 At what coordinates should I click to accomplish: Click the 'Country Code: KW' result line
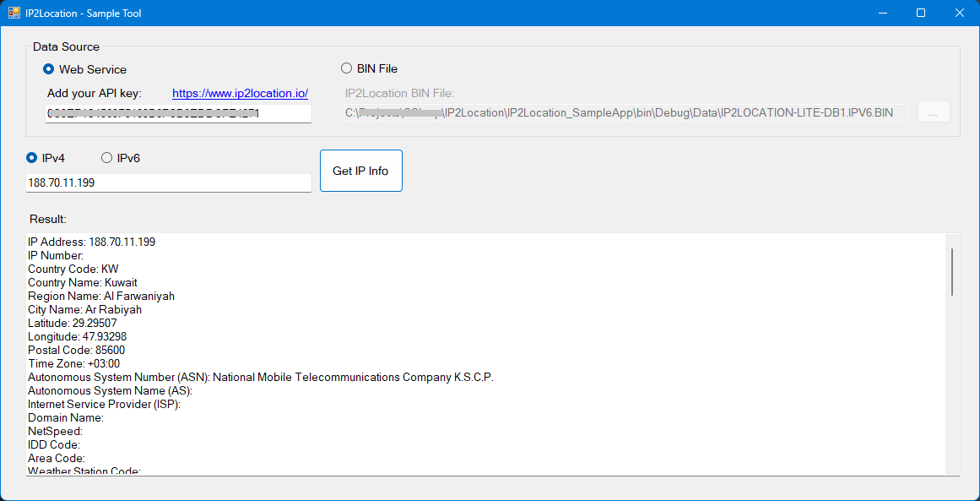pyautogui.click(x=73, y=269)
